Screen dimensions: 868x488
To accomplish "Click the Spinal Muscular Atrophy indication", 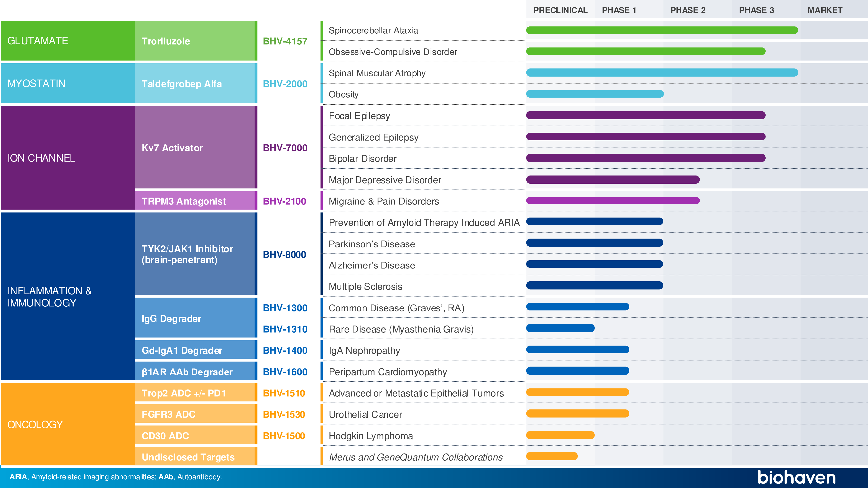I will click(377, 73).
